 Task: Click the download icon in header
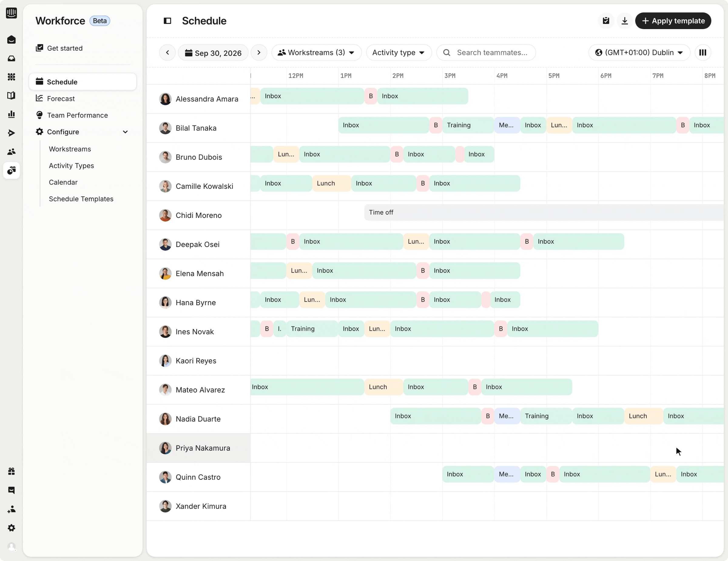(624, 21)
